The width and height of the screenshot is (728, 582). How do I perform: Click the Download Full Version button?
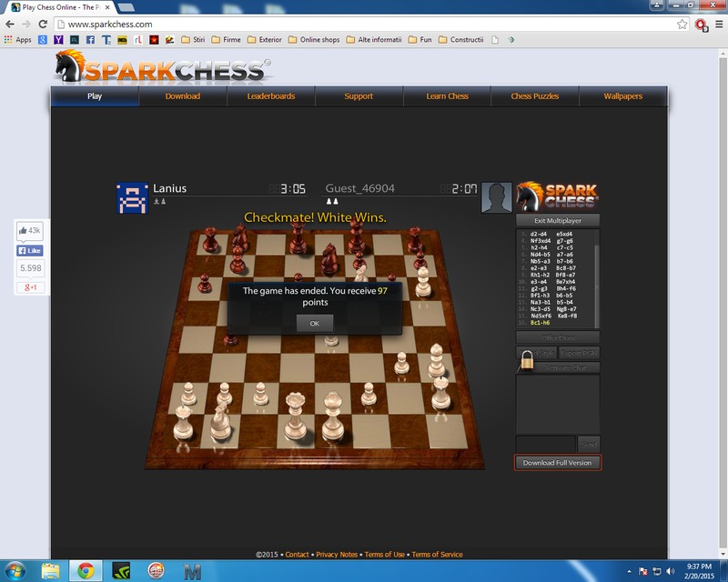pos(558,463)
